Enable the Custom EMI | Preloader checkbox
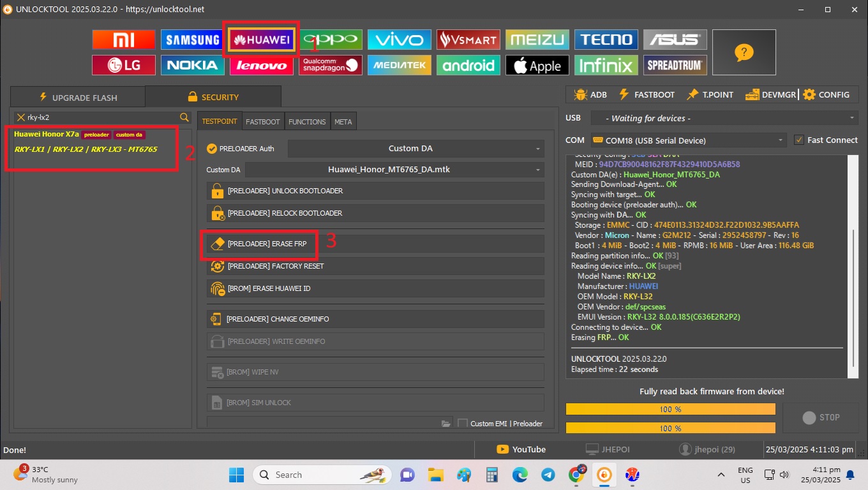This screenshot has height=490, width=868. click(463, 423)
